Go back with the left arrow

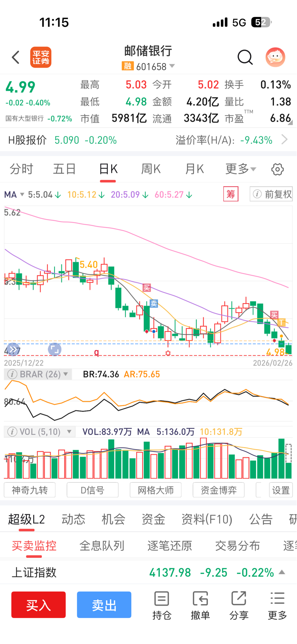15,57
